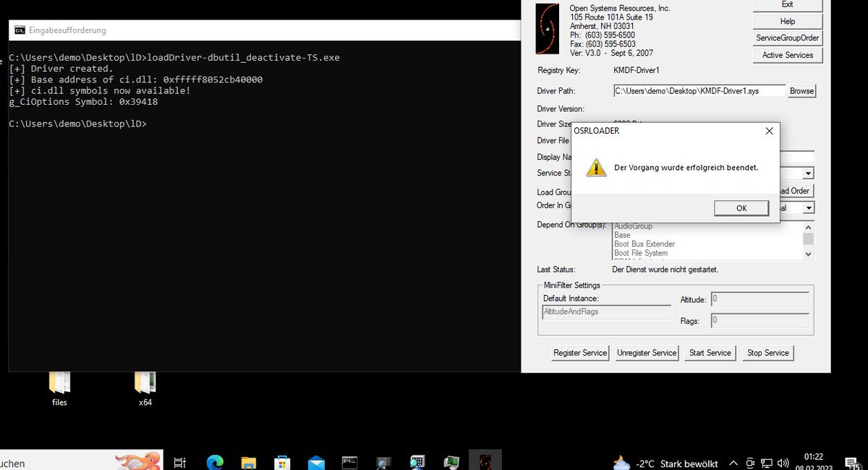Open the files folder on desktop
This screenshot has height=470, width=868.
[x=59, y=388]
